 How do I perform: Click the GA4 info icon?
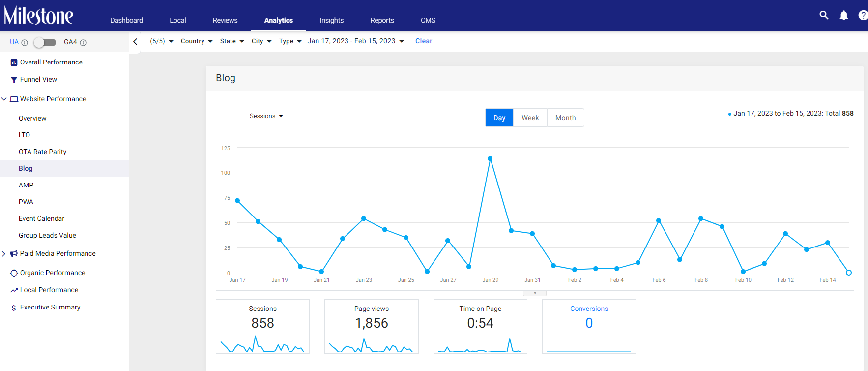click(x=83, y=43)
